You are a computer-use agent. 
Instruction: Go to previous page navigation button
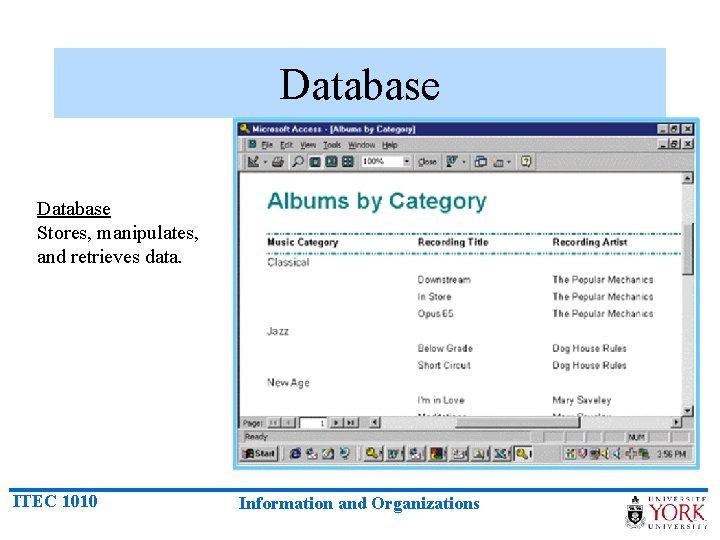point(288,422)
